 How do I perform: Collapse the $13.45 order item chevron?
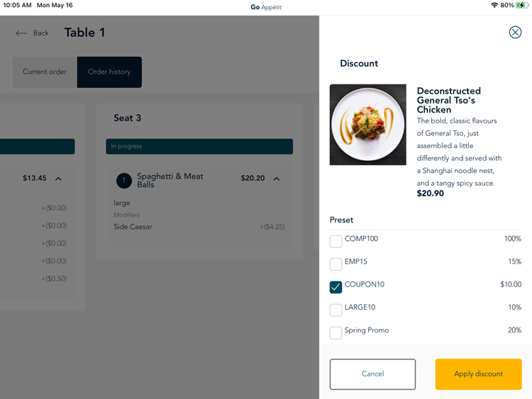(58, 179)
